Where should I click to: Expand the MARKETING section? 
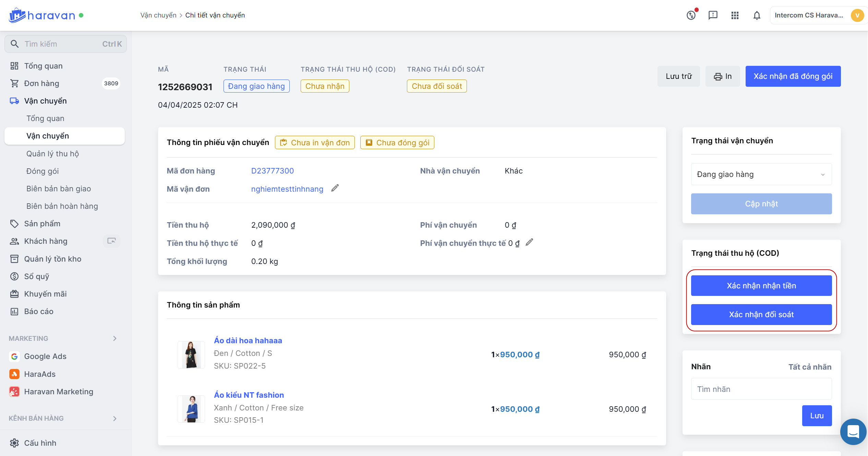(115, 338)
